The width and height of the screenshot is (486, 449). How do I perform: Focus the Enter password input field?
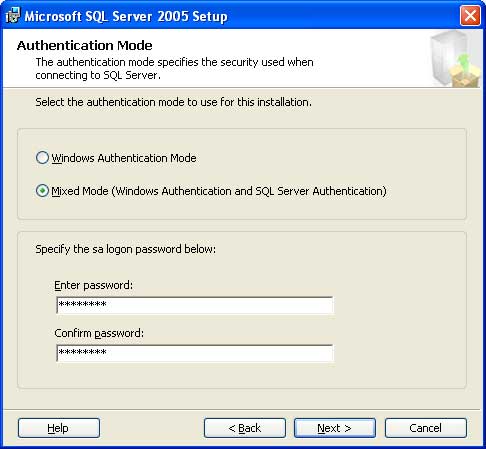[x=195, y=305]
